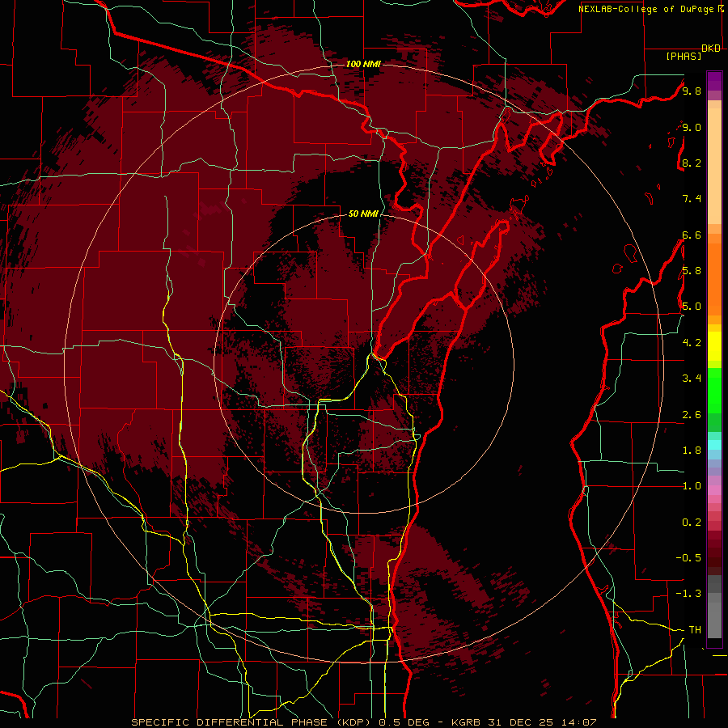This screenshot has width=728, height=728.
Task: Click the 2.6 value on the color scale
Action: [x=692, y=415]
